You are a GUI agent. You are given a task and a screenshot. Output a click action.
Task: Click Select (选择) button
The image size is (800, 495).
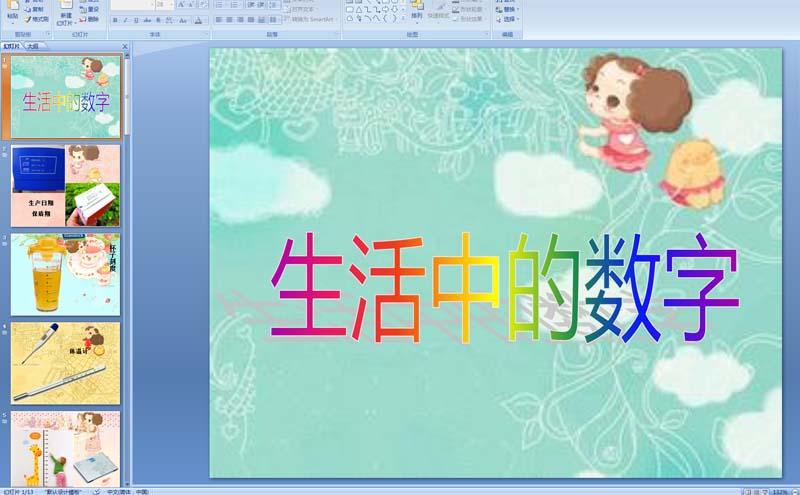[x=508, y=19]
